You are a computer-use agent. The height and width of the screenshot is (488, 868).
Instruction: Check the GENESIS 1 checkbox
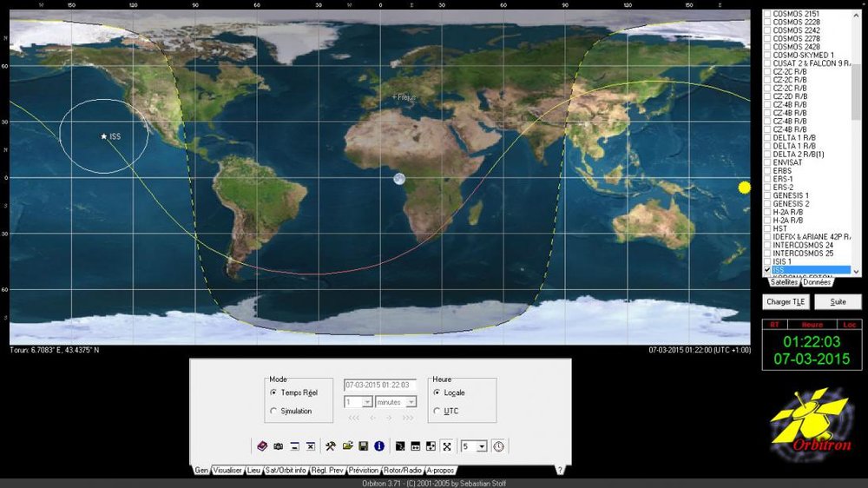tap(767, 195)
